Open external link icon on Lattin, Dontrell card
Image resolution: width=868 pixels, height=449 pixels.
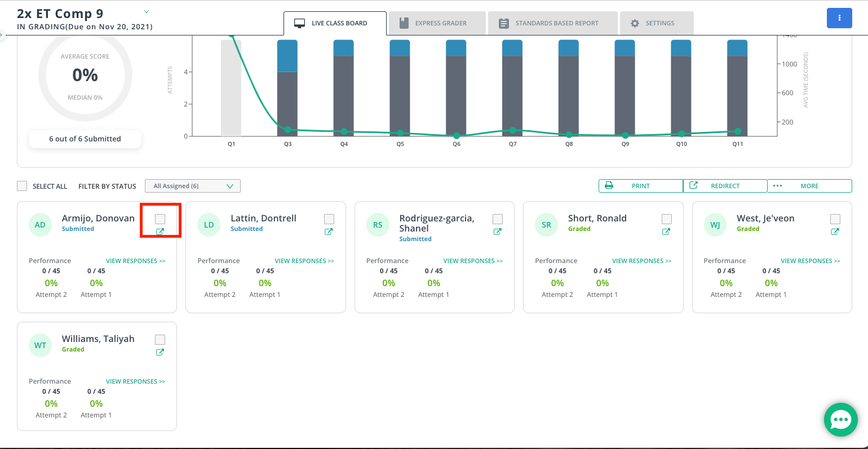(329, 232)
